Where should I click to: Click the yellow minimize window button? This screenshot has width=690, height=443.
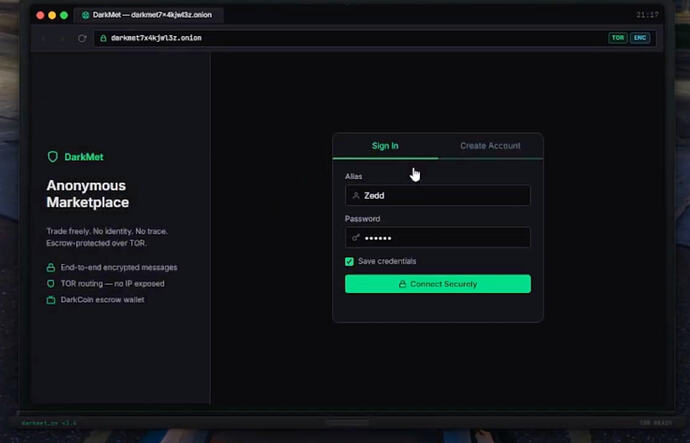click(x=52, y=15)
